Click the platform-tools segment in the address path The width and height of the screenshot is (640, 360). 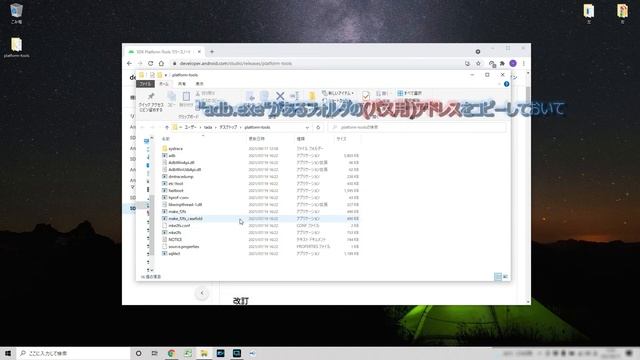tap(257, 127)
